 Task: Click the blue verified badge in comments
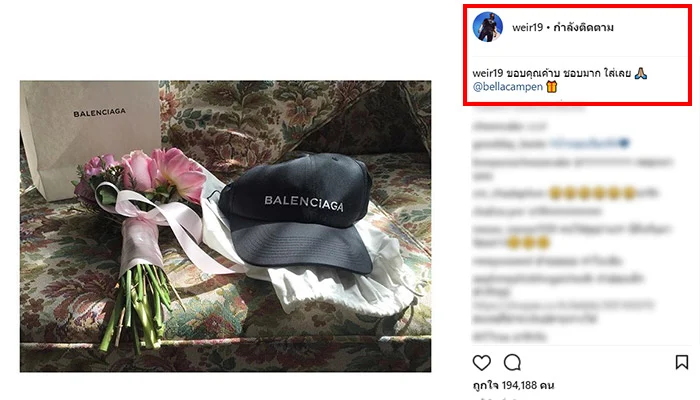(x=624, y=143)
